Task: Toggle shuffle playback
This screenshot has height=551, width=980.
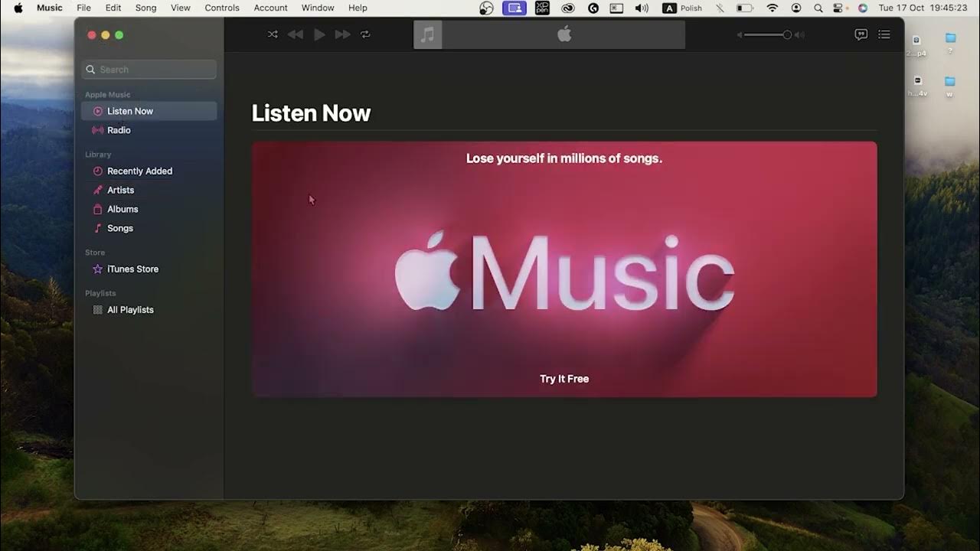Action: pyautogui.click(x=273, y=34)
